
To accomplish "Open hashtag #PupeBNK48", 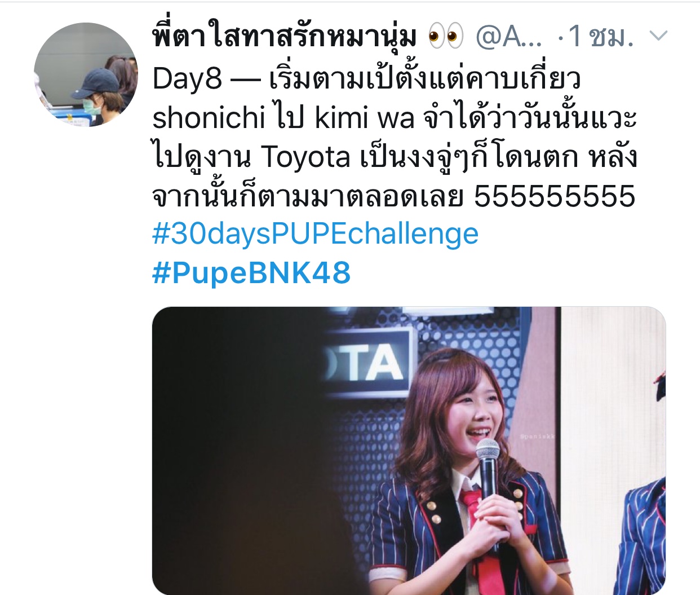I will [x=251, y=273].
